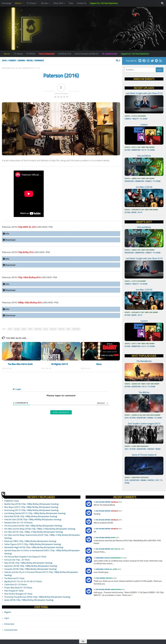Open FUBAR (S1 Pack) reupload link
Screen dimensions: 166x644
(x=12, y=501)
